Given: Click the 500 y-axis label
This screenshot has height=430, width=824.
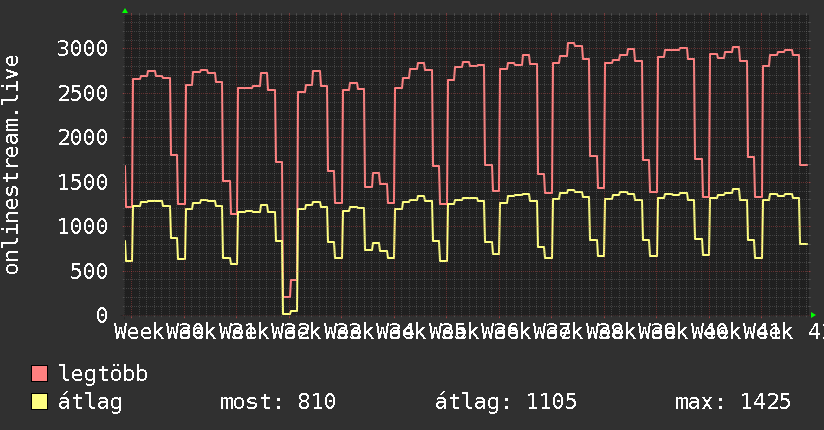Looking at the screenshot, I should click(89, 271).
